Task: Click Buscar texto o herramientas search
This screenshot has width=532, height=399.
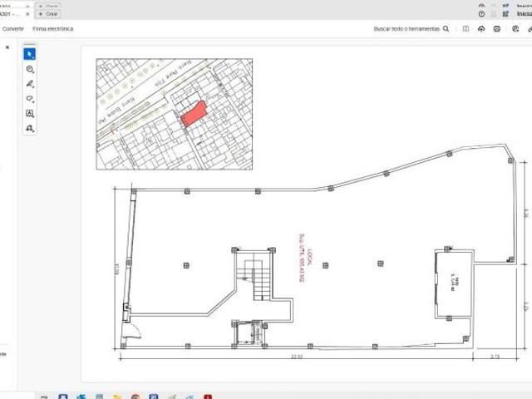Action: click(x=411, y=29)
